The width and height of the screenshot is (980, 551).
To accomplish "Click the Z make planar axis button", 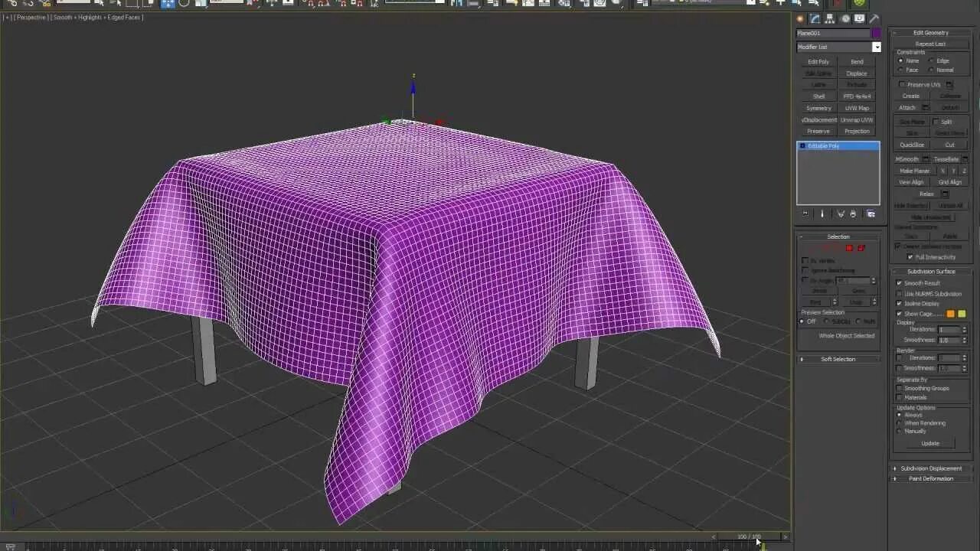I will [x=964, y=171].
